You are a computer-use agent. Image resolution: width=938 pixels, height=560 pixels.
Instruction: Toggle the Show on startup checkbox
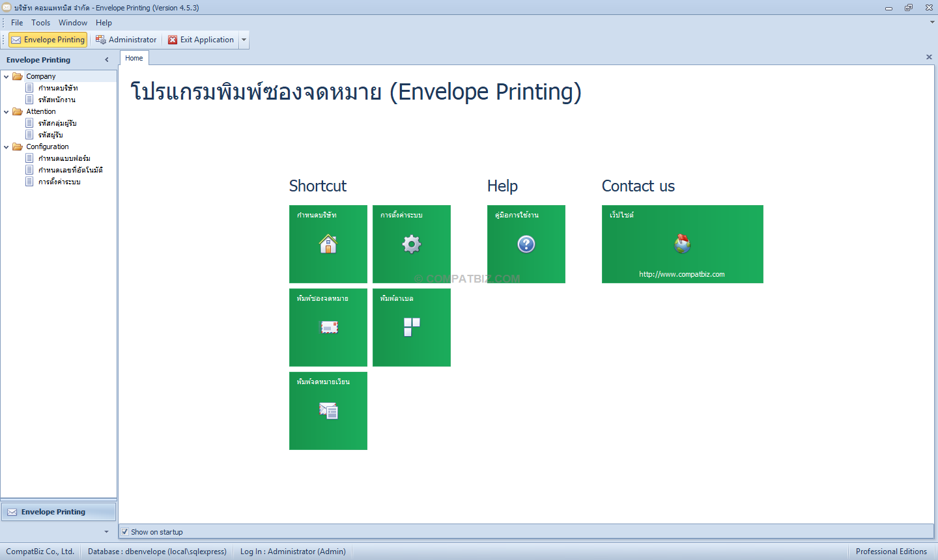(x=124, y=532)
